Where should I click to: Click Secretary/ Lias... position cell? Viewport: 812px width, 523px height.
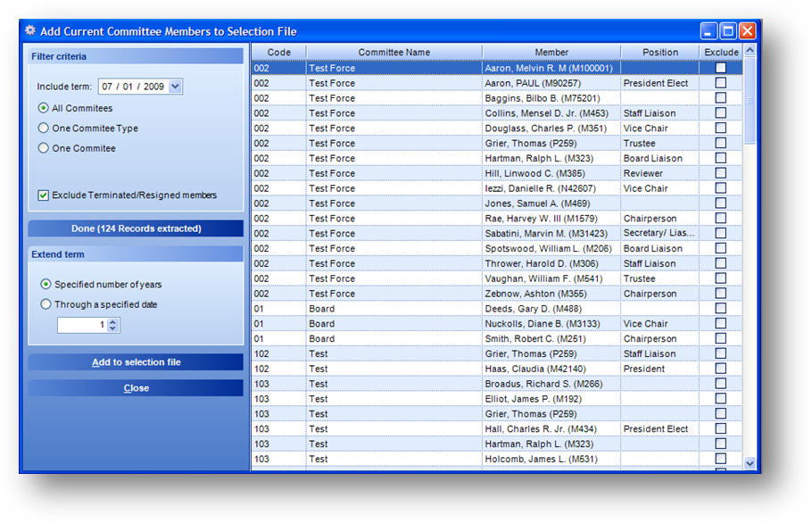tap(659, 234)
